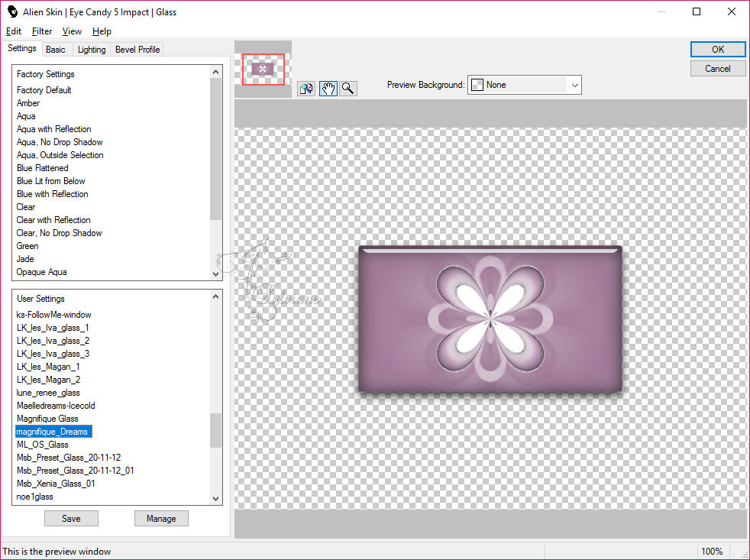Screen dimensions: 750x560
Task: Maximize the Eye Candy window
Action: click(x=697, y=11)
